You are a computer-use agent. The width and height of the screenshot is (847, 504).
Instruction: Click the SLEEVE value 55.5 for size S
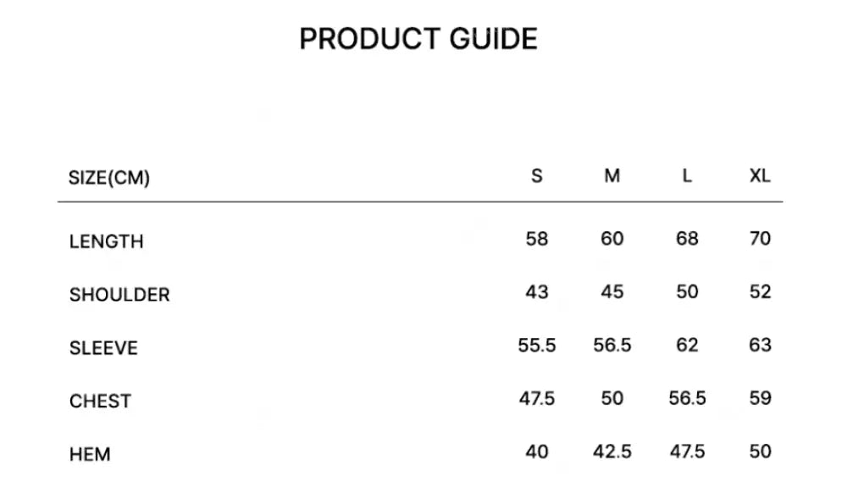tap(536, 346)
